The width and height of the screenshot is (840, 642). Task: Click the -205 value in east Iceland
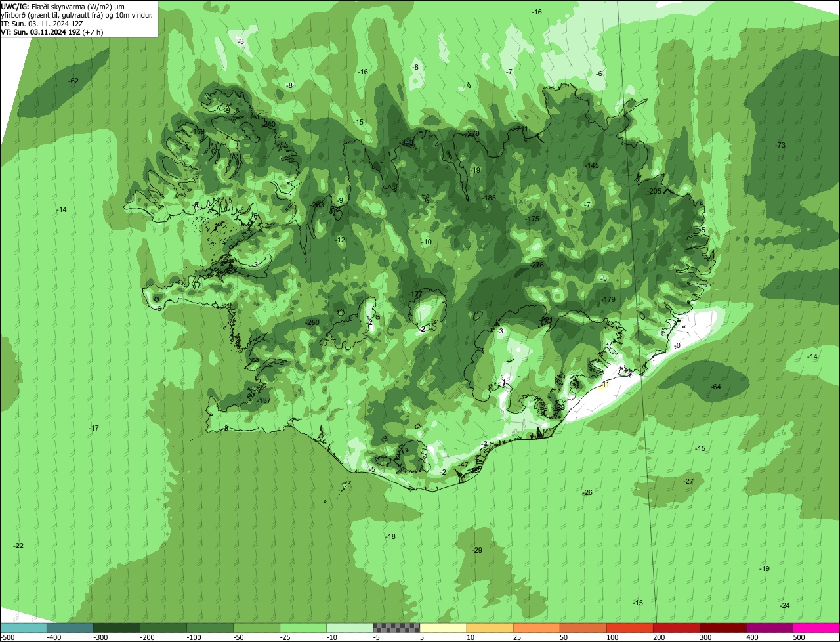coord(654,191)
